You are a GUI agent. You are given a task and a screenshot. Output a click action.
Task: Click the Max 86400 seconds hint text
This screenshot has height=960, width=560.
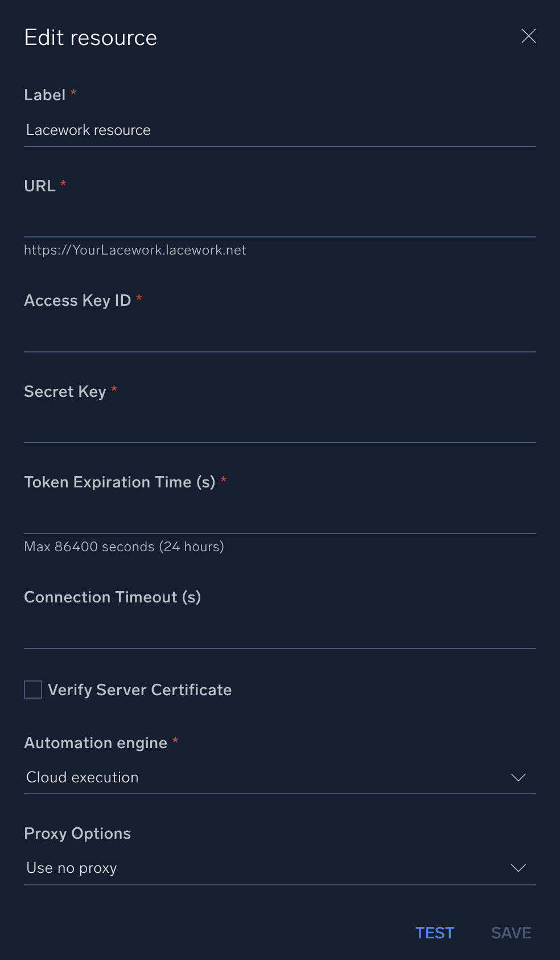124,547
